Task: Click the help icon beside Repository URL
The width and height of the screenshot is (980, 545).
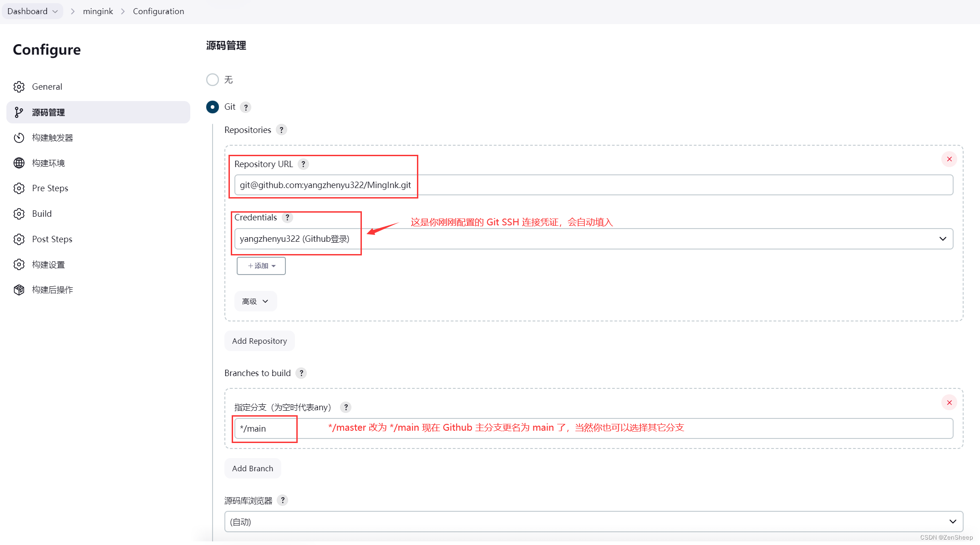Action: (303, 164)
